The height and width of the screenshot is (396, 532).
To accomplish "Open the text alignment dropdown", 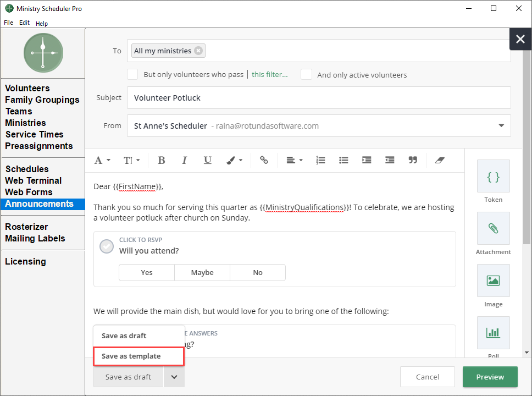I will pyautogui.click(x=294, y=160).
